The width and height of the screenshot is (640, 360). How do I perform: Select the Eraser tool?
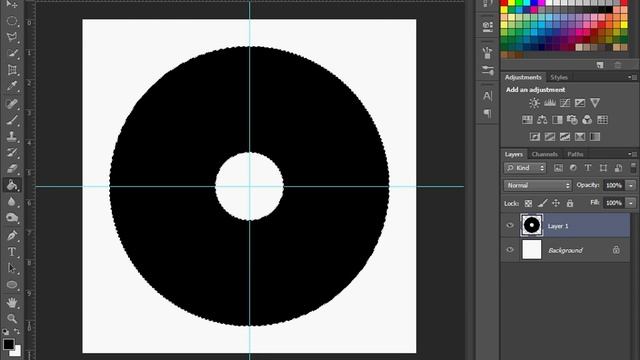coord(12,169)
